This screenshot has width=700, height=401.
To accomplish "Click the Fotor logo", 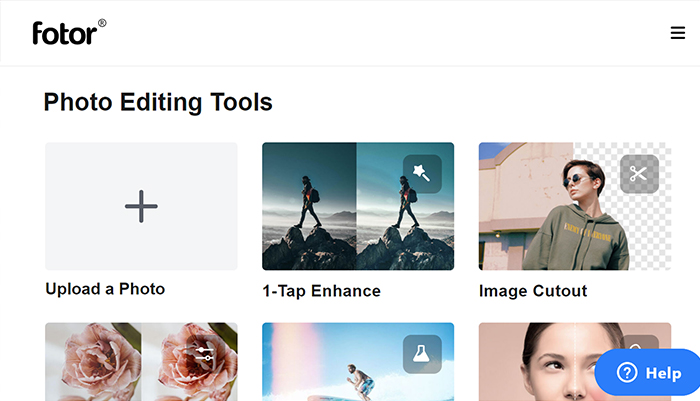I will pos(69,32).
